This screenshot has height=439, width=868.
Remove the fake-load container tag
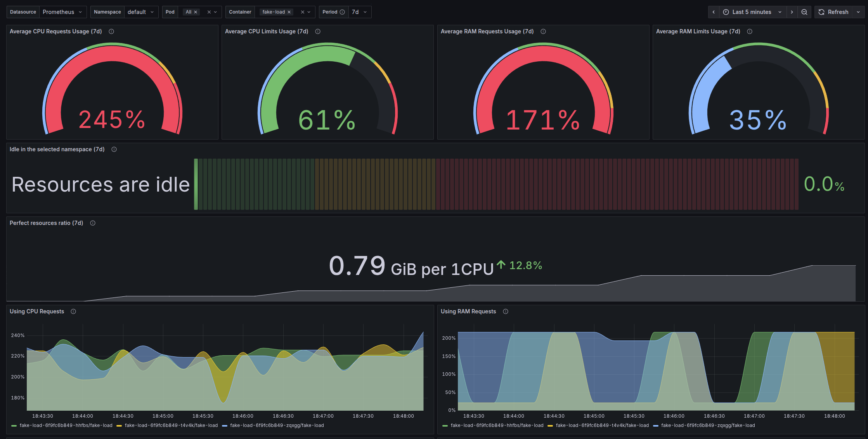pos(289,12)
